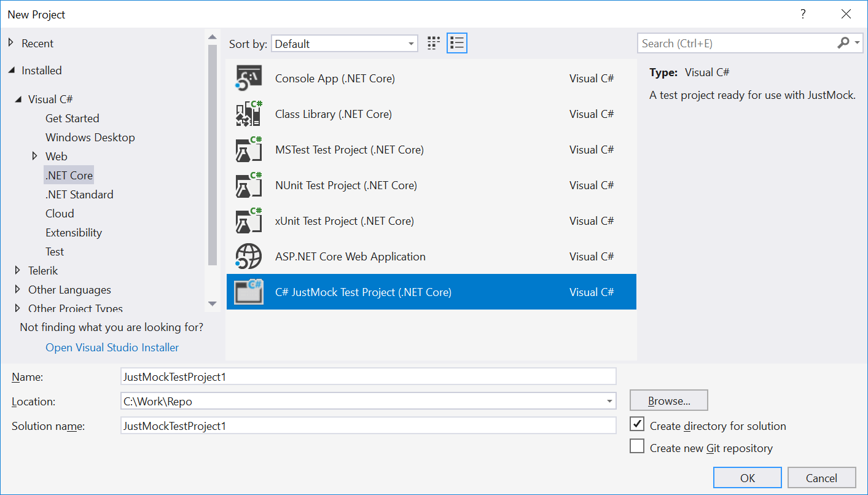Image resolution: width=868 pixels, height=495 pixels.
Task: Select MSTest Test Project (.NET Core) text
Action: (x=350, y=149)
